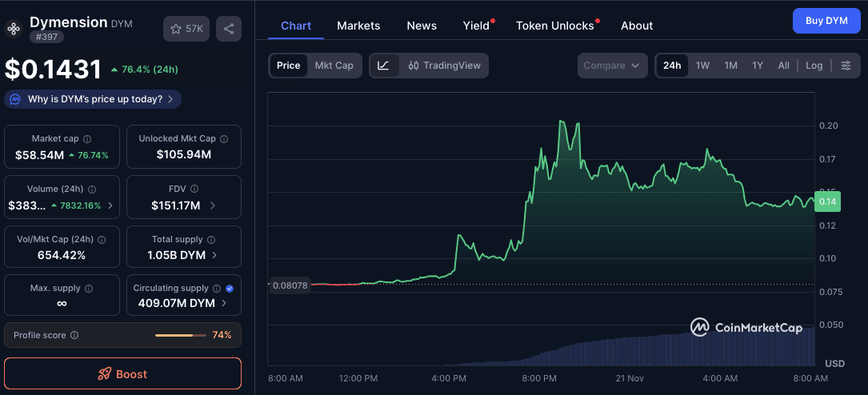Viewport: 868px width, 395px height.
Task: Click the $58.54M market cap value
Action: [x=39, y=155]
